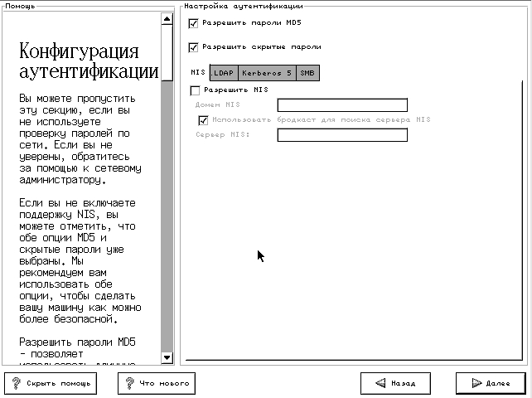Click the Домен NIS label text
The height and width of the screenshot is (398, 532).
point(217,105)
